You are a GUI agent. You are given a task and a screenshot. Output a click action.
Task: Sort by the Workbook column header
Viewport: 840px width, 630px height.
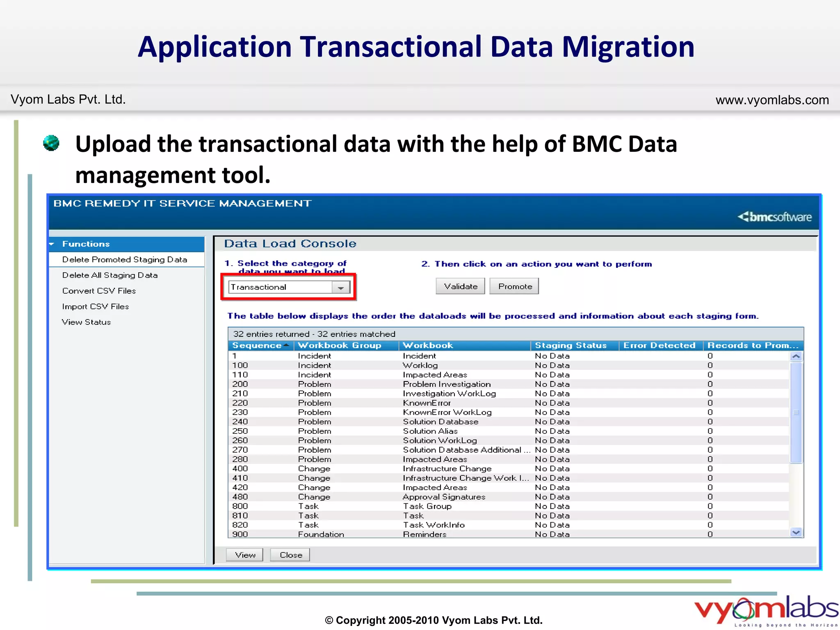point(465,345)
